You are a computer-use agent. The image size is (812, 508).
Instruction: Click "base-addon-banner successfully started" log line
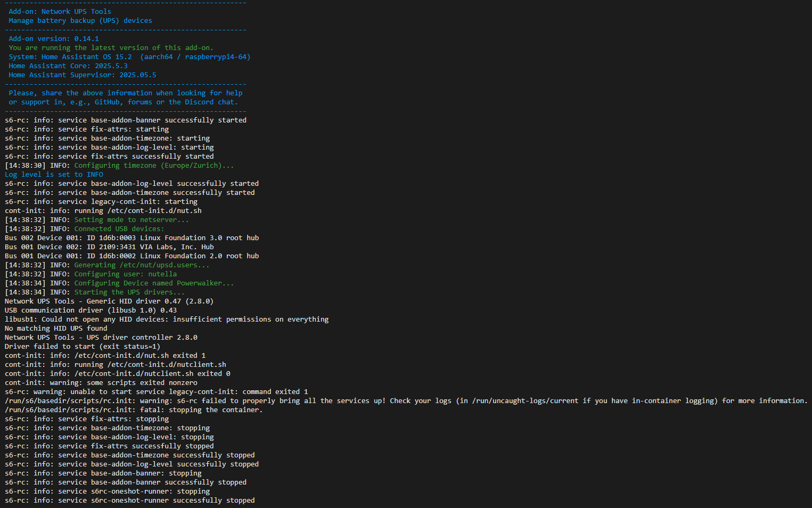point(126,120)
